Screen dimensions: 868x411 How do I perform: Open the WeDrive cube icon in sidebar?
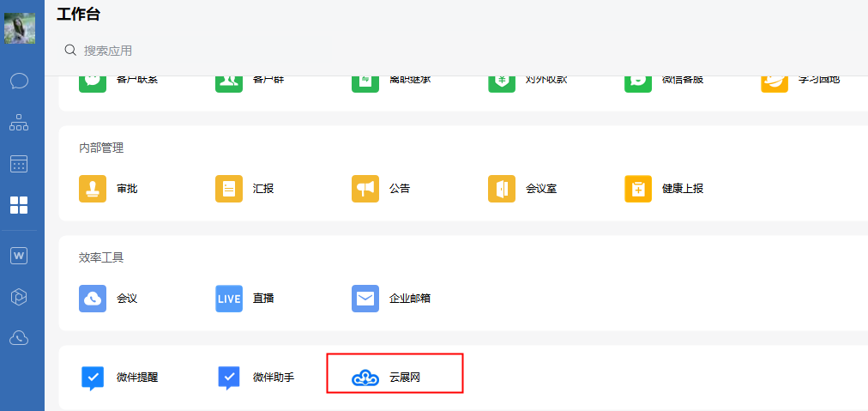[x=20, y=297]
